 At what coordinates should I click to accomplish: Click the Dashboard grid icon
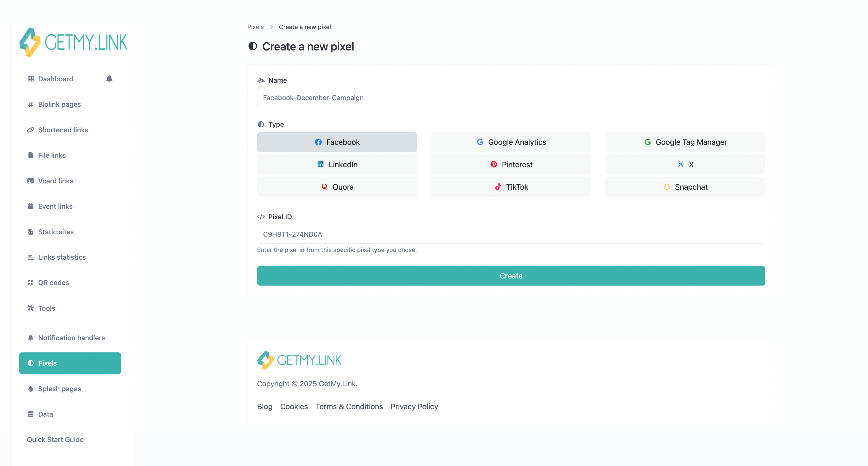[x=31, y=79]
